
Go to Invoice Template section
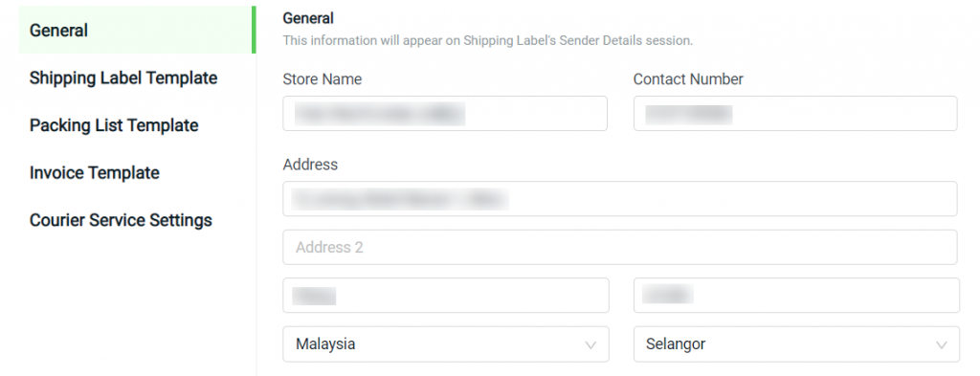95,173
